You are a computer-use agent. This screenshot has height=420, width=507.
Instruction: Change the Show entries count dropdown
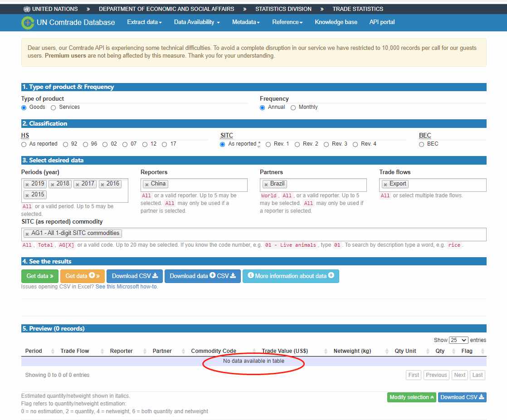[x=458, y=340]
